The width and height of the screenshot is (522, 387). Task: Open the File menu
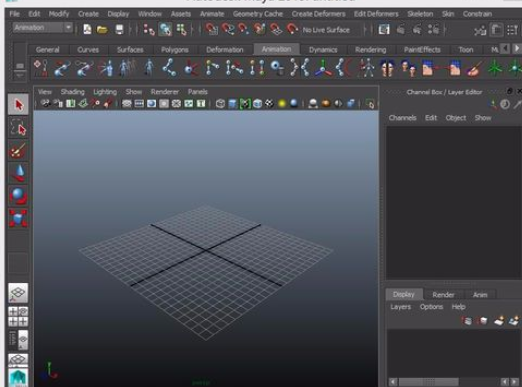tap(14, 14)
